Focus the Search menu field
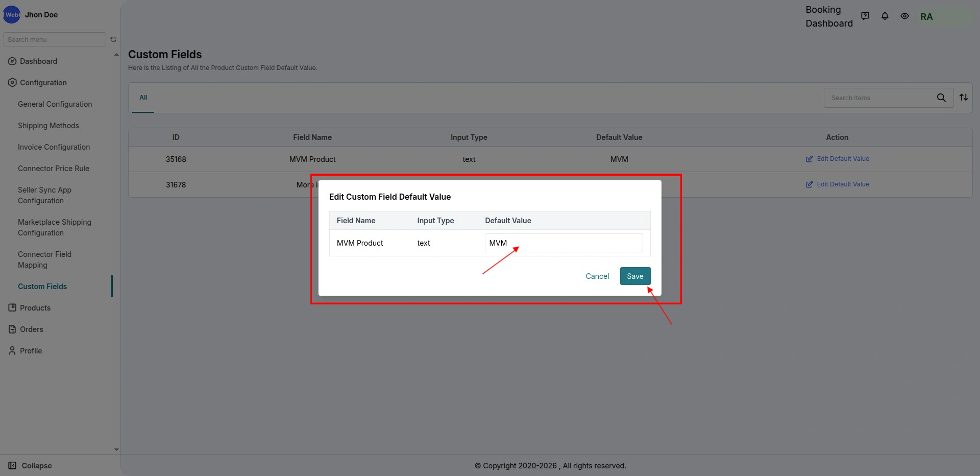Viewport: 980px width, 476px height. click(x=55, y=39)
